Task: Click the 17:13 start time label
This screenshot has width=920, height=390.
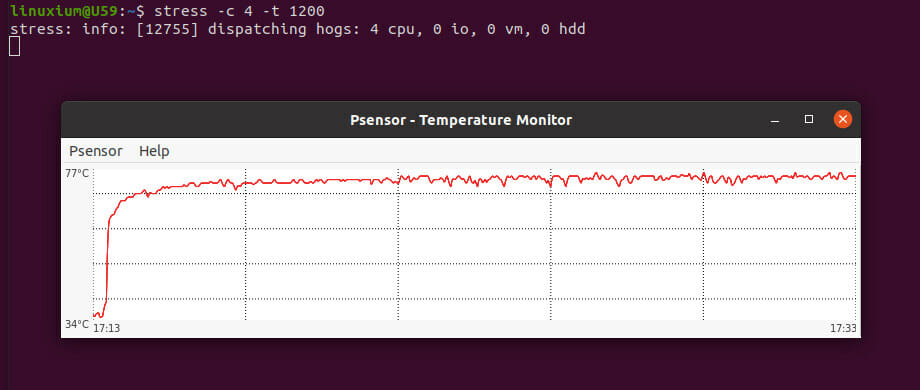Action: click(x=107, y=328)
